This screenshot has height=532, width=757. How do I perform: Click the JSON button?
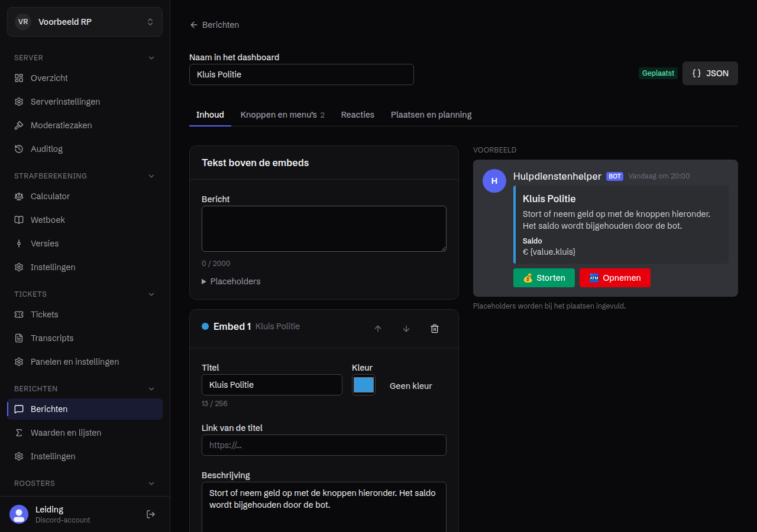[710, 73]
